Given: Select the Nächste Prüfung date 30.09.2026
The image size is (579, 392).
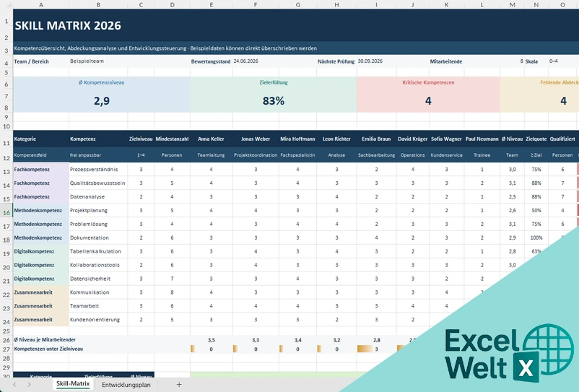Looking at the screenshot, I should click(x=370, y=61).
